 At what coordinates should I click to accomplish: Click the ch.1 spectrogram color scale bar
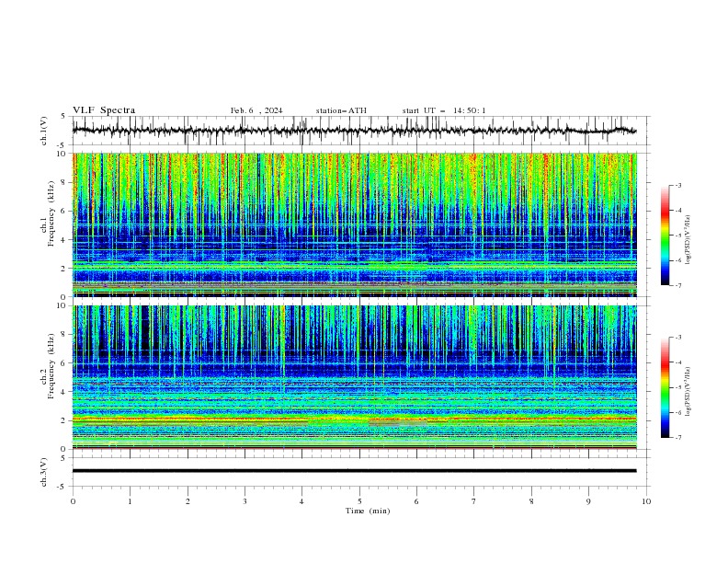[665, 235]
